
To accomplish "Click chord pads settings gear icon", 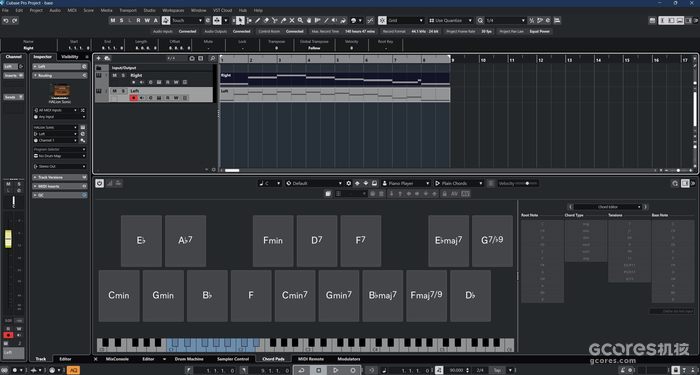I will pyautogui.click(x=349, y=183).
